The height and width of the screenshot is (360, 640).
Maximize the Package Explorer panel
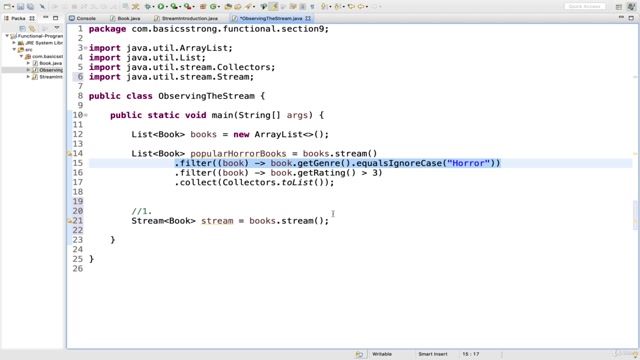tap(56, 18)
